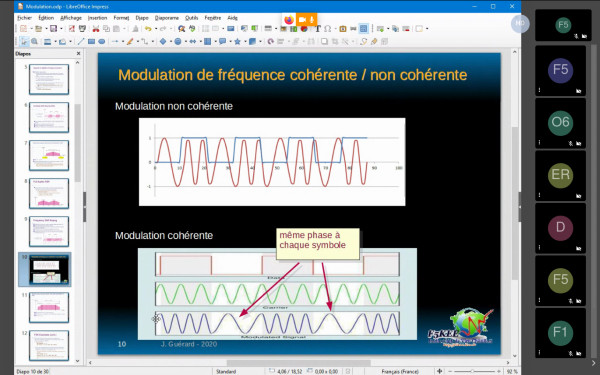The image size is (600, 375).
Task: Click the ER participant tile
Action: pyautogui.click(x=560, y=175)
